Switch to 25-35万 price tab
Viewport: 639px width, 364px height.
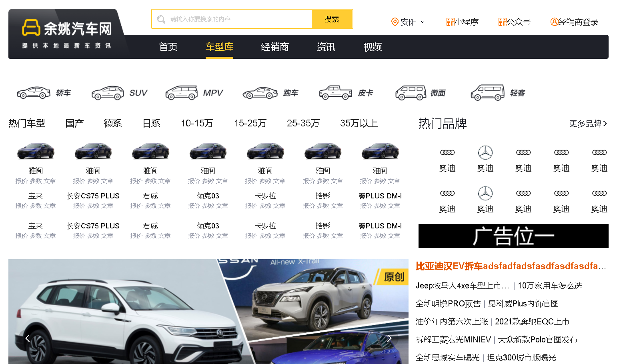click(x=303, y=123)
